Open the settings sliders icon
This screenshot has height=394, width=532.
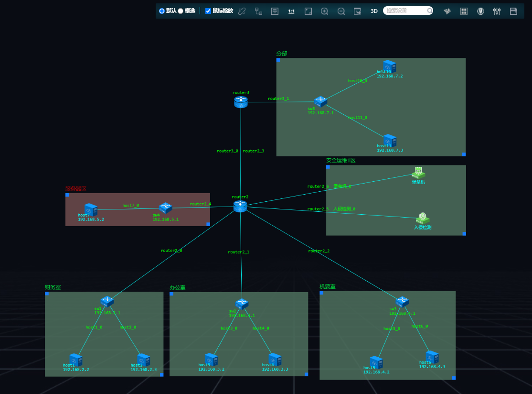pos(497,11)
